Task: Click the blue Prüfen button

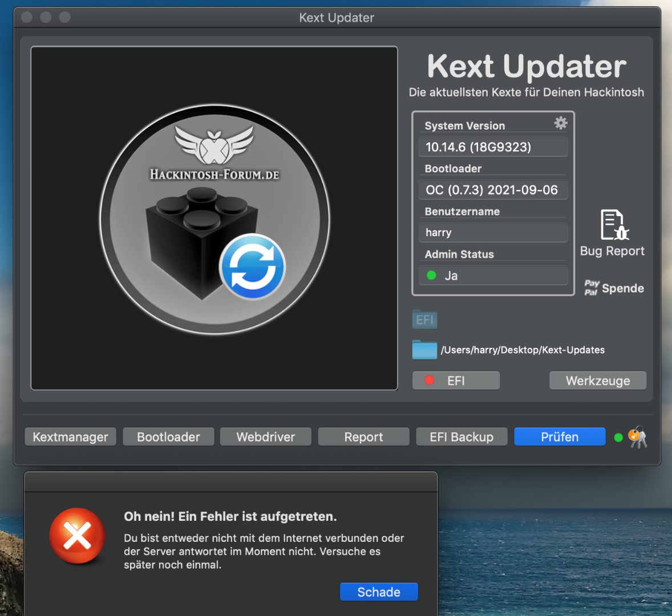Action: [x=559, y=437]
